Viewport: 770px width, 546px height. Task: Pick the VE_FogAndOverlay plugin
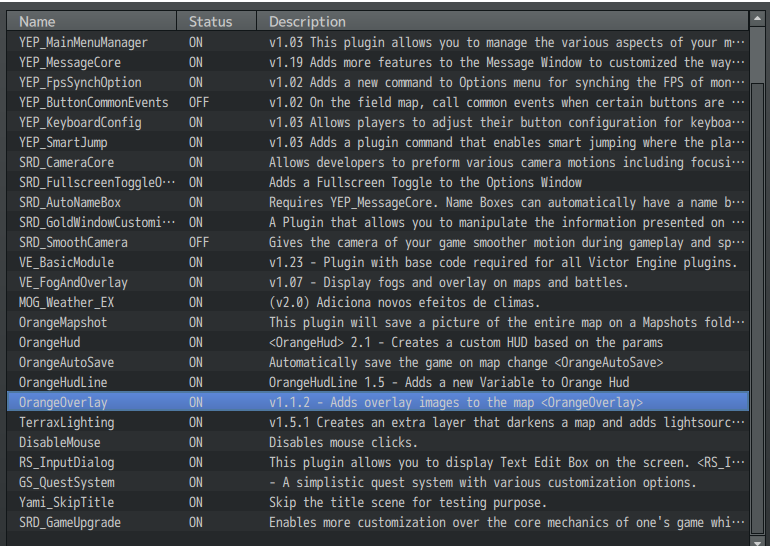[378, 282]
